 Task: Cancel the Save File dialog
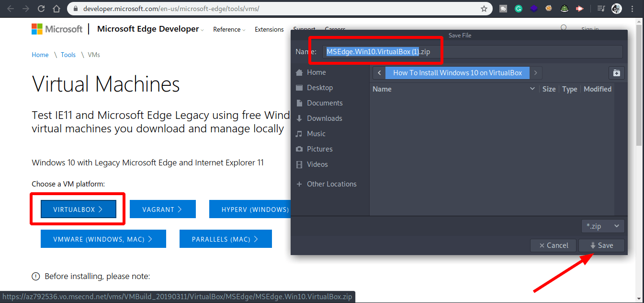click(x=554, y=245)
